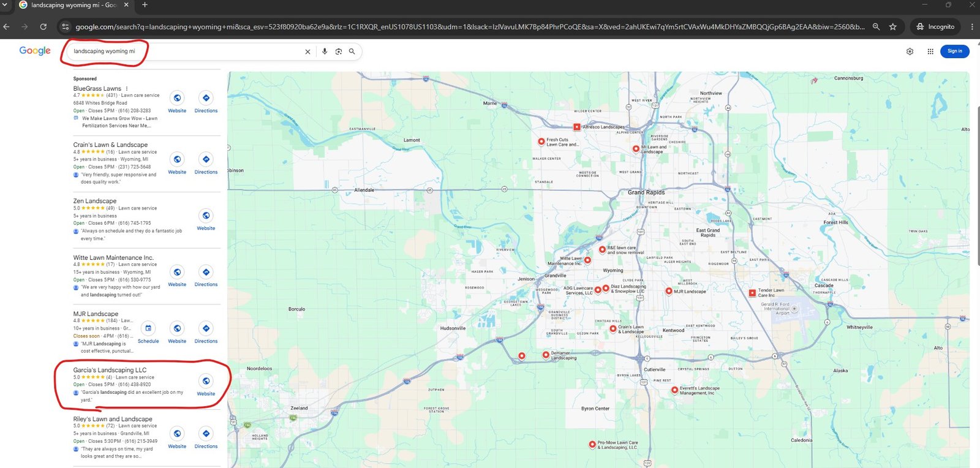980x468 pixels.
Task: Reload the page in Chrome
Action: (x=43, y=26)
